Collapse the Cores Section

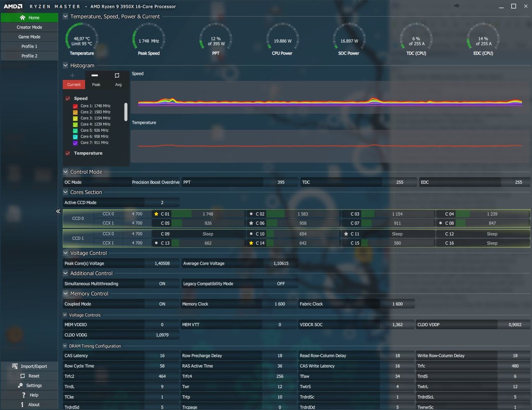(66, 192)
